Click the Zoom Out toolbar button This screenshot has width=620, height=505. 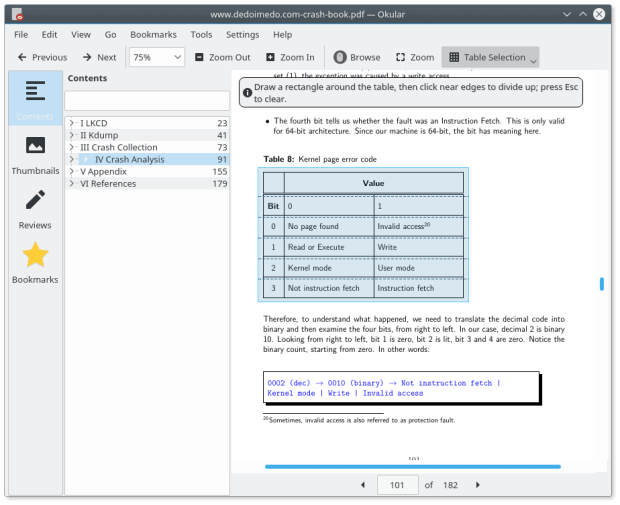[222, 57]
